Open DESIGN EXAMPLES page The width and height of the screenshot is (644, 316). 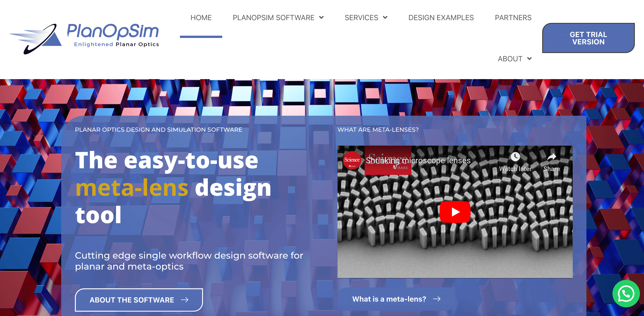[x=441, y=18]
